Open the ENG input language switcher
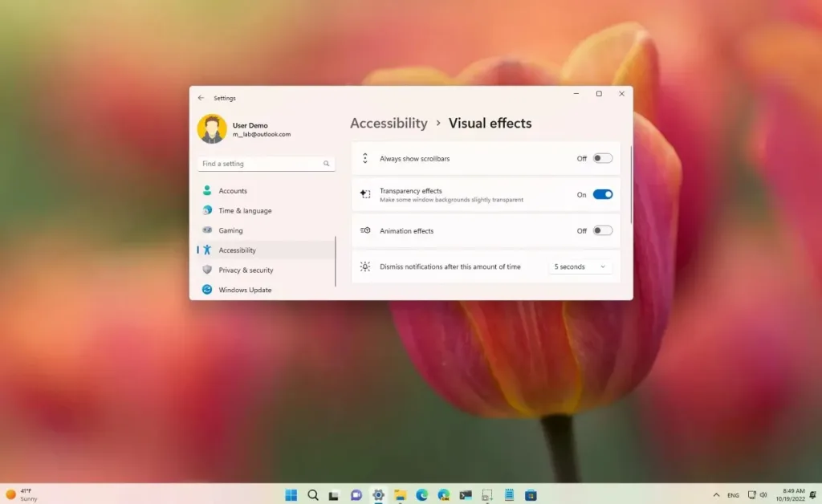Viewport: 822px width, 504px height. tap(733, 495)
